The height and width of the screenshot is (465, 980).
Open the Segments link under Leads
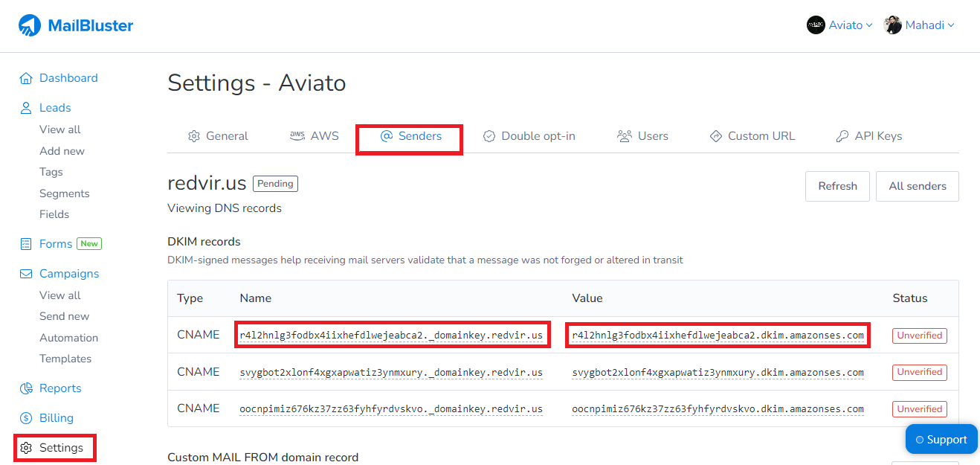click(64, 193)
